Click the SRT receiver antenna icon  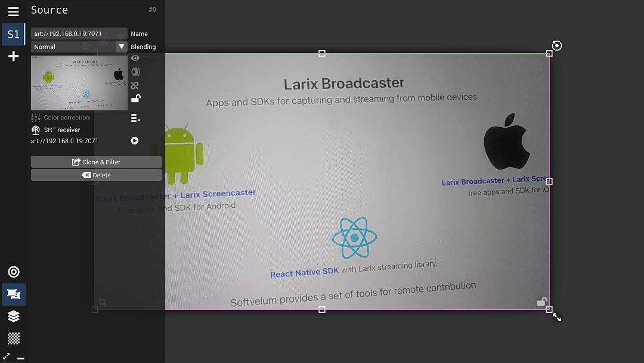pyautogui.click(x=36, y=130)
